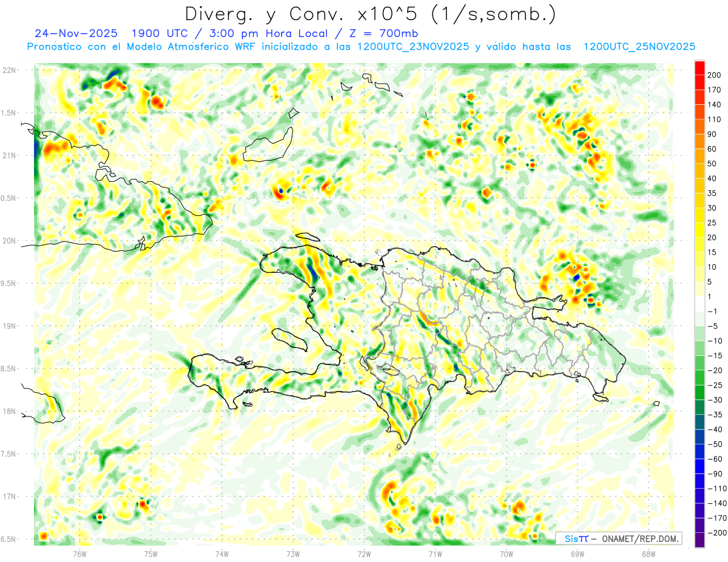Click the '22N' latitude label
Screen dimensions: 728x562
pyautogui.click(x=8, y=70)
